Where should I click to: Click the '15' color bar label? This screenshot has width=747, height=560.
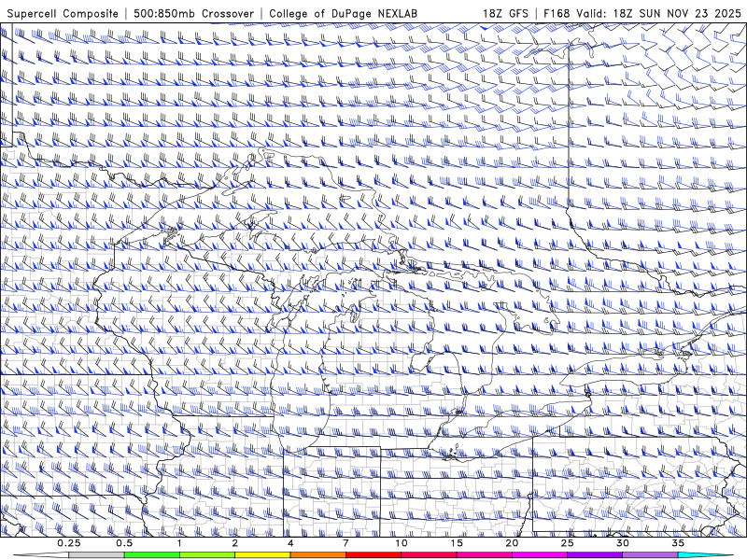pos(457,543)
